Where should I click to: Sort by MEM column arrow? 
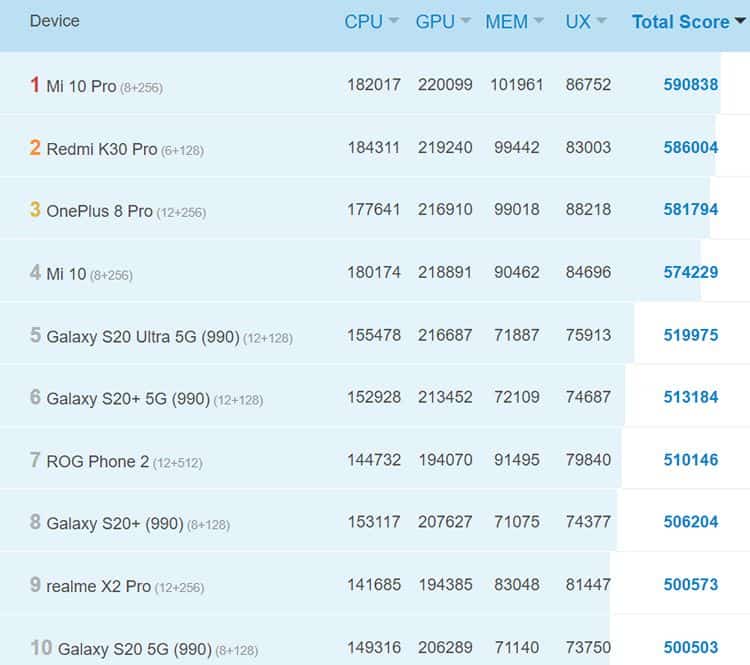pyautogui.click(x=539, y=22)
